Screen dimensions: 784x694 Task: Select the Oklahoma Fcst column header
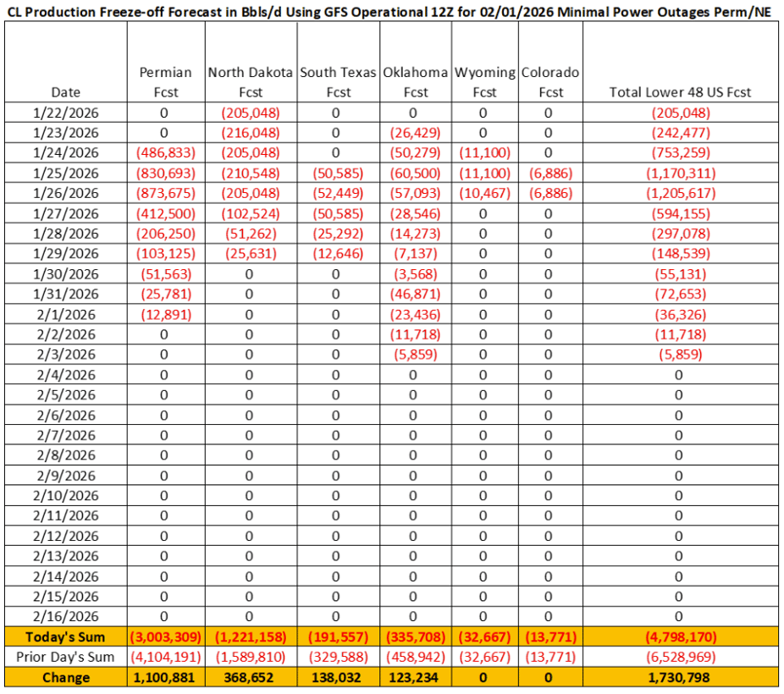pyautogui.click(x=415, y=82)
